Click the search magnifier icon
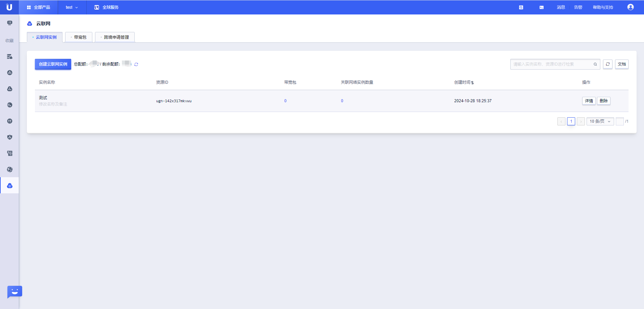This screenshot has width=644, height=309. click(x=595, y=64)
